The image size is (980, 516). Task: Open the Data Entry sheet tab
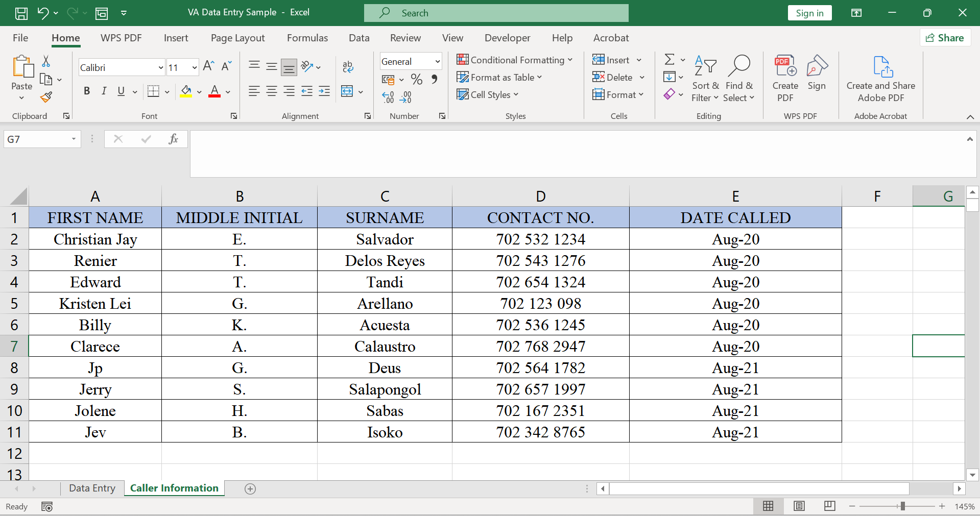(x=92, y=488)
